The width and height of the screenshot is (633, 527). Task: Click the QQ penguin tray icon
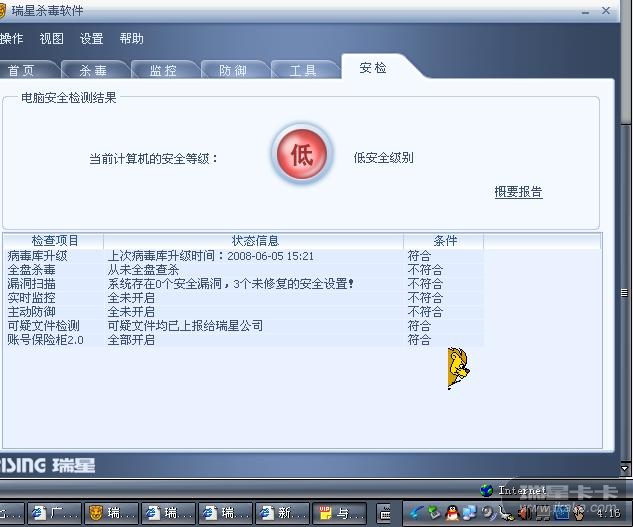point(452,513)
